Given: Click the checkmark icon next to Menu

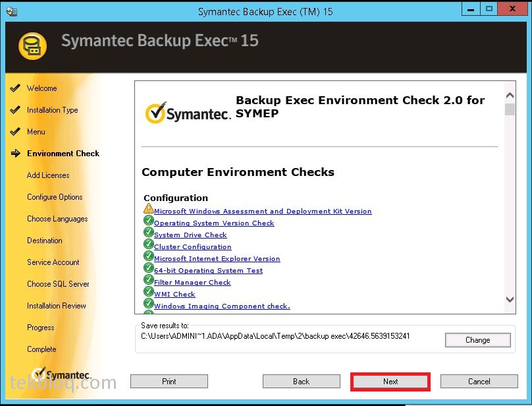Looking at the screenshot, I should point(15,132).
